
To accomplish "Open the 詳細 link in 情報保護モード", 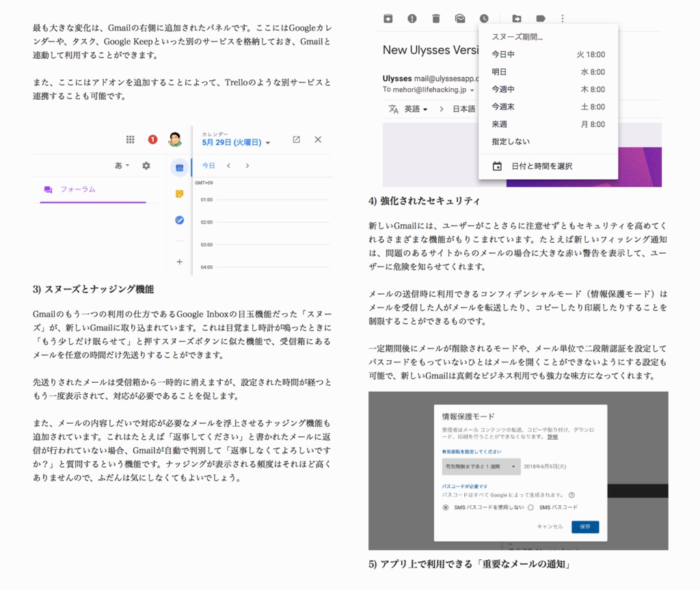I will 552,438.
